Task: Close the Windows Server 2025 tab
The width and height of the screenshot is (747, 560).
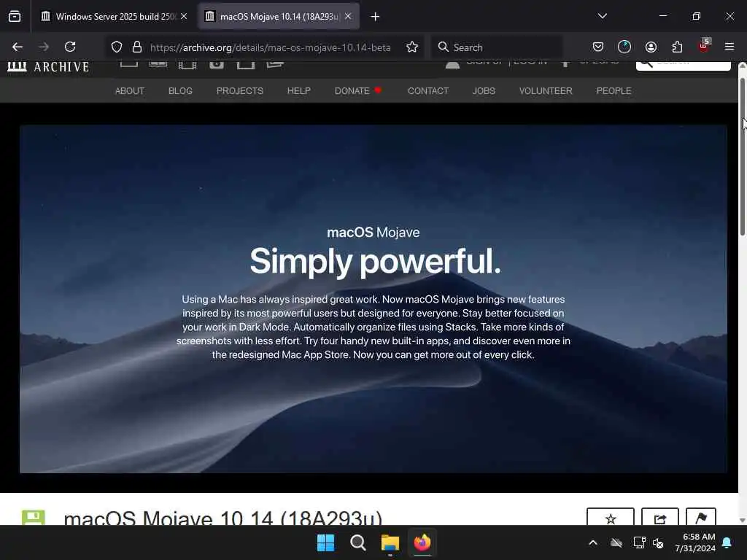Action: (184, 17)
